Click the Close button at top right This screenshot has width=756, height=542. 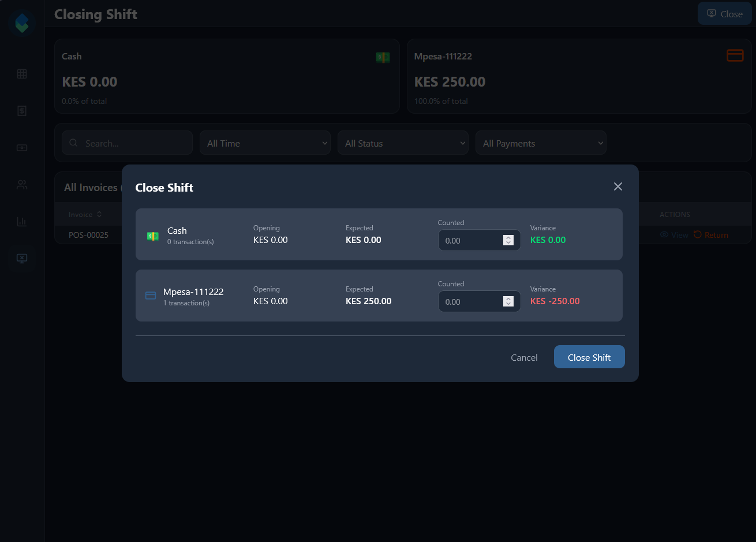725,14
